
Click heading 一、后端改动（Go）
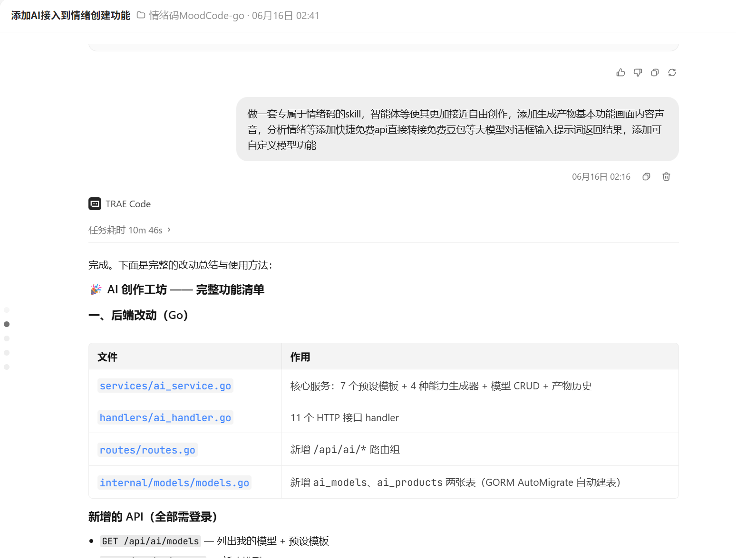138,315
